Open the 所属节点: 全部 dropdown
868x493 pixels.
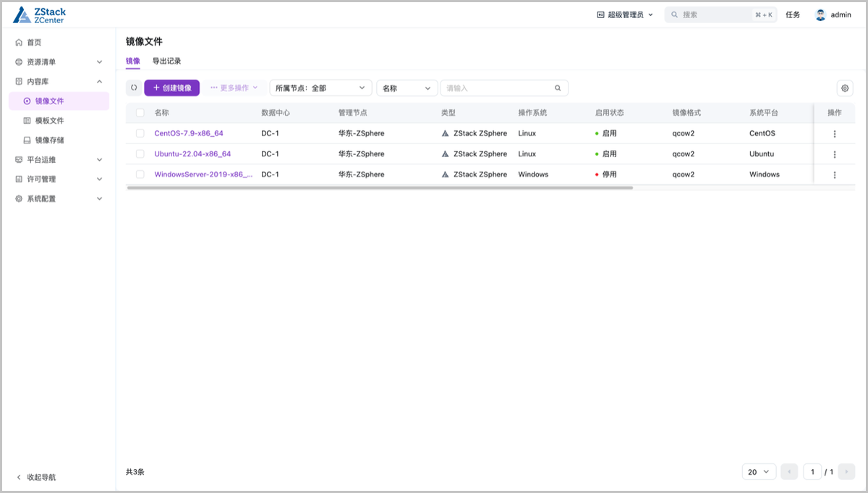320,88
